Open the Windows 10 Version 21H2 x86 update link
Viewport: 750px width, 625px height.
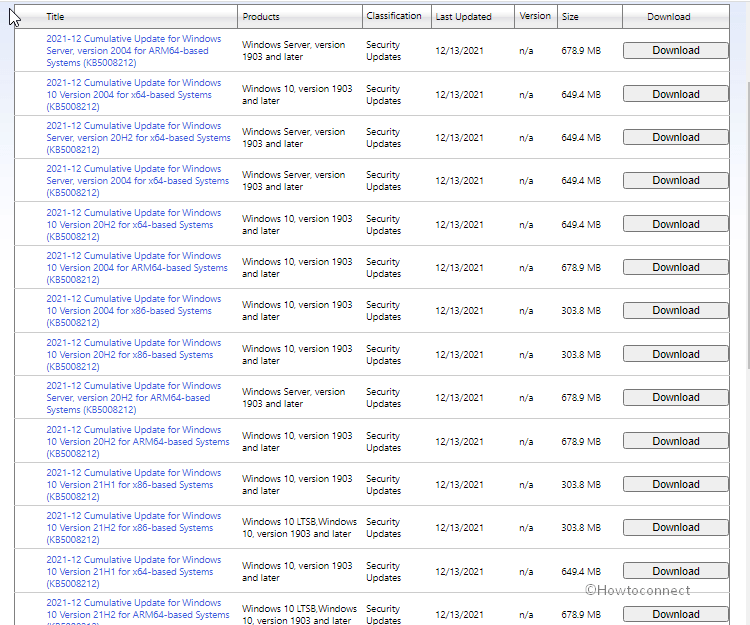point(133,528)
